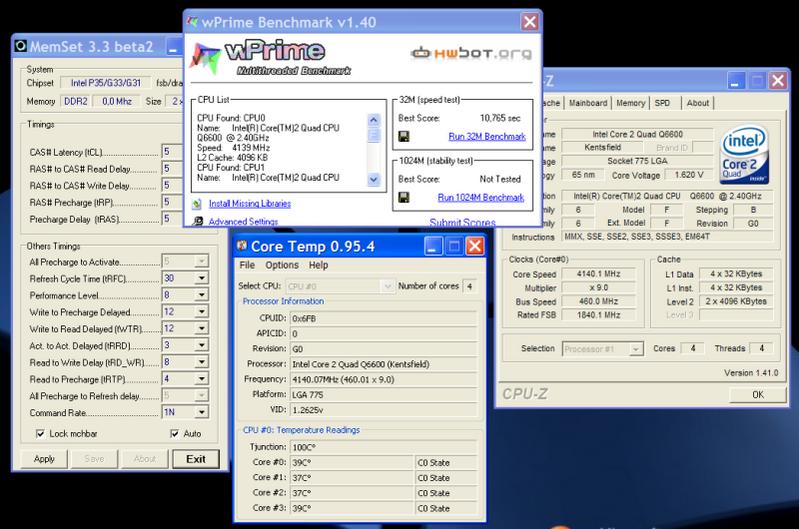This screenshot has width=799, height=529.
Task: Close the wPrime Benchmark window
Action: pos(530,22)
